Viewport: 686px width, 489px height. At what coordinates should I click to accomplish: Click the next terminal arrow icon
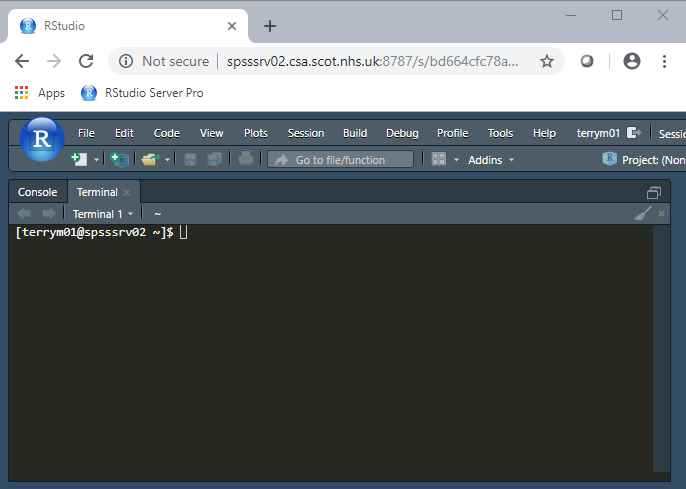click(49, 213)
